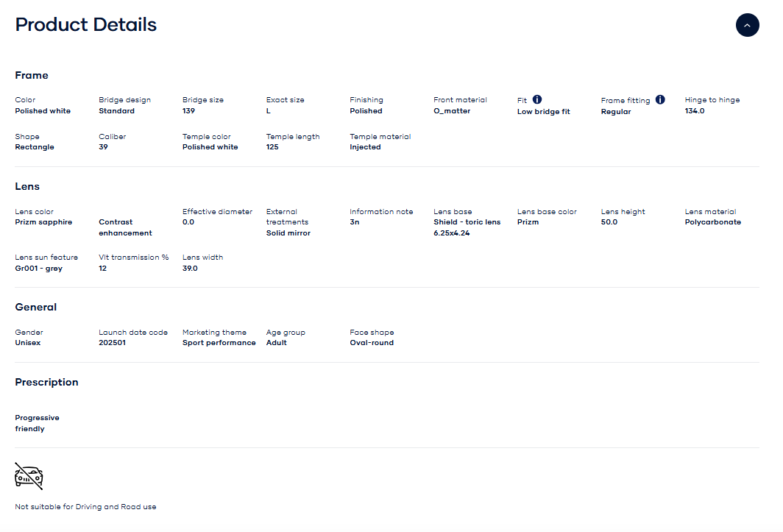Click the no-driving car icon
Viewport: 783px width, 532px height.
coord(29,476)
